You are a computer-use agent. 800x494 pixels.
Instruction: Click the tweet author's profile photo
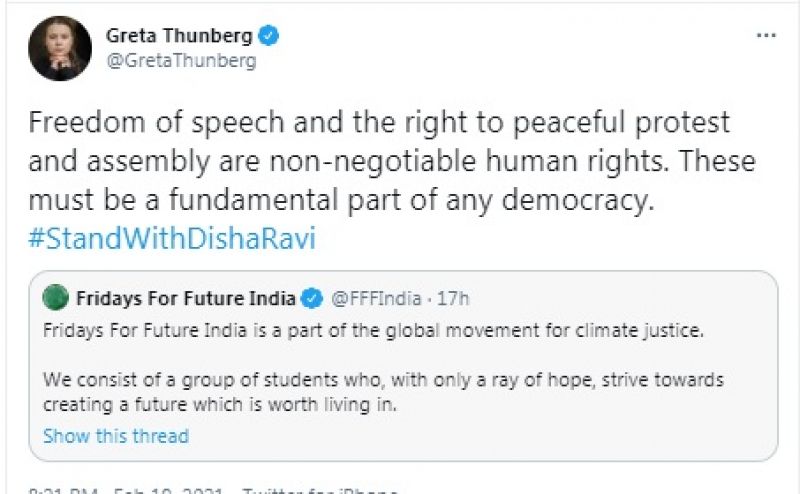(x=59, y=49)
